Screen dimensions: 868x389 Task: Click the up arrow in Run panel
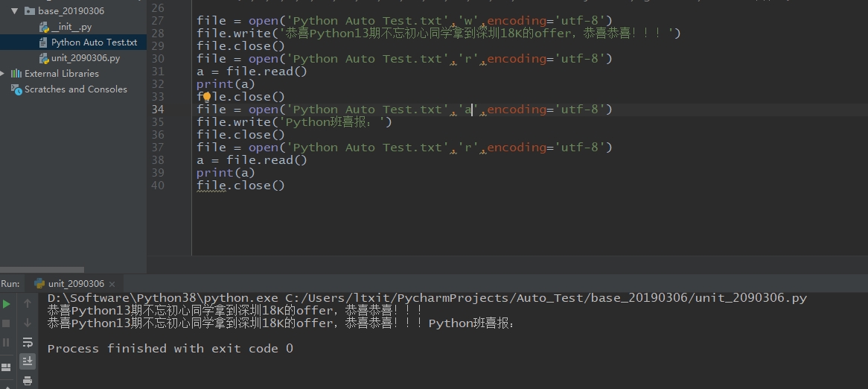(x=28, y=304)
